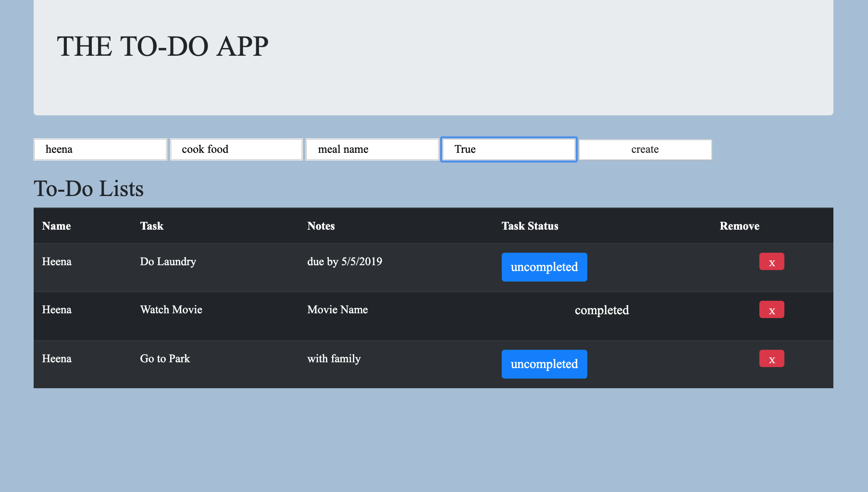Click the Notes column header
This screenshot has width=868, height=492.
(321, 226)
